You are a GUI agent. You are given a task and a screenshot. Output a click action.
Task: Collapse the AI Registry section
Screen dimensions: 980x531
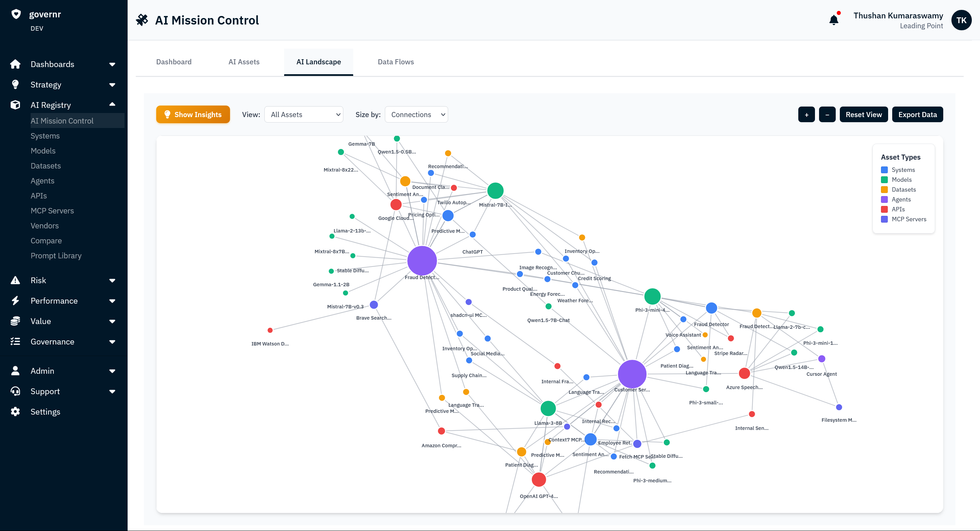pyautogui.click(x=112, y=104)
